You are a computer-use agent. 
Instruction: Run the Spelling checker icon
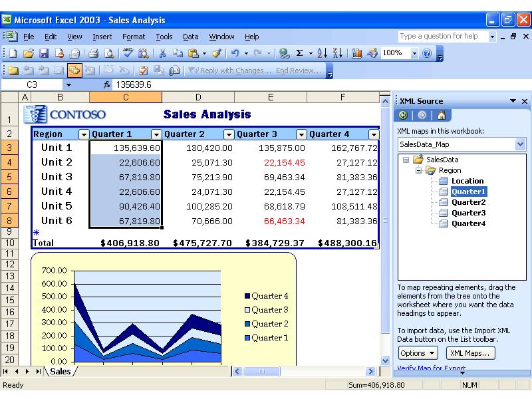coord(127,53)
